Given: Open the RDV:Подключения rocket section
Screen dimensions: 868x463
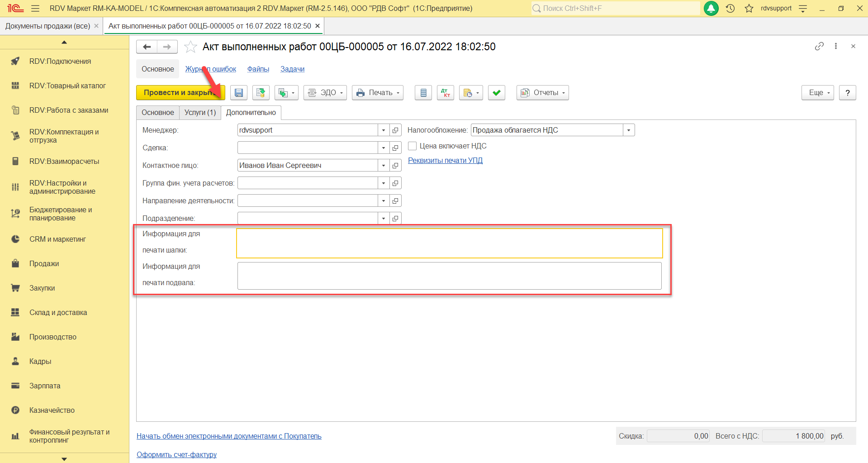Looking at the screenshot, I should [60, 62].
